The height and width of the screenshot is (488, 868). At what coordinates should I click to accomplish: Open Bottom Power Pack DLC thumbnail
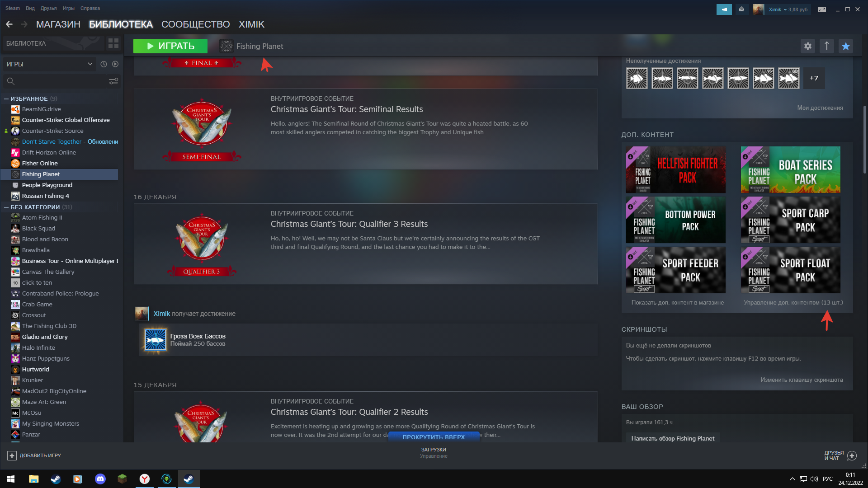point(676,220)
